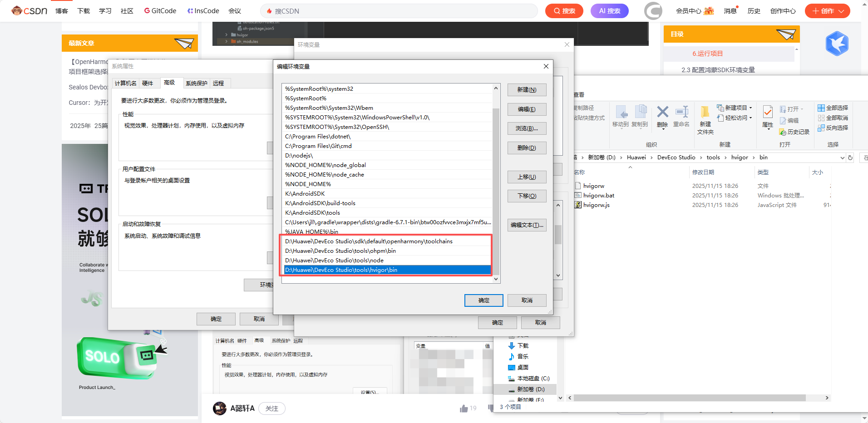Click 取消 in 环境变量 window

541,323
